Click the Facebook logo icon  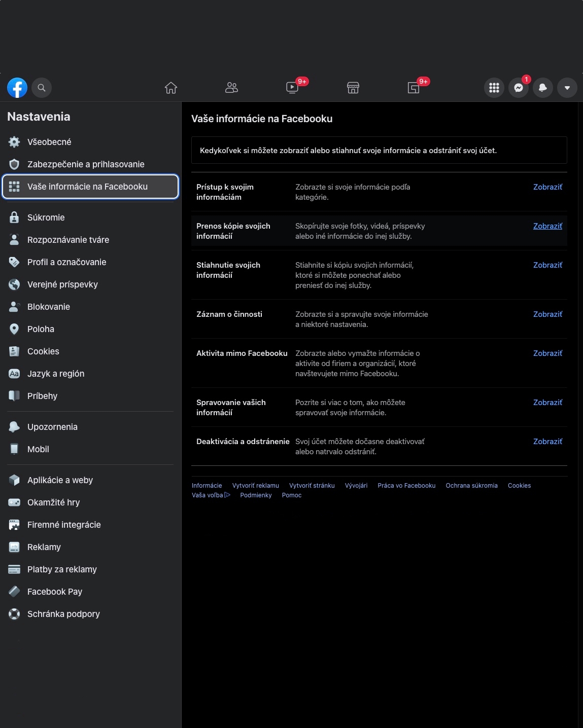point(17,88)
